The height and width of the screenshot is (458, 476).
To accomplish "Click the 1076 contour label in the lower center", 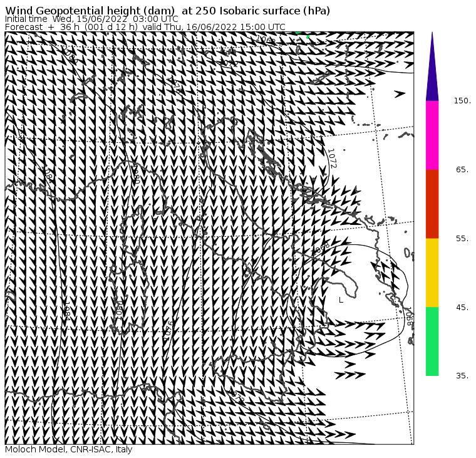I will coord(168,330).
